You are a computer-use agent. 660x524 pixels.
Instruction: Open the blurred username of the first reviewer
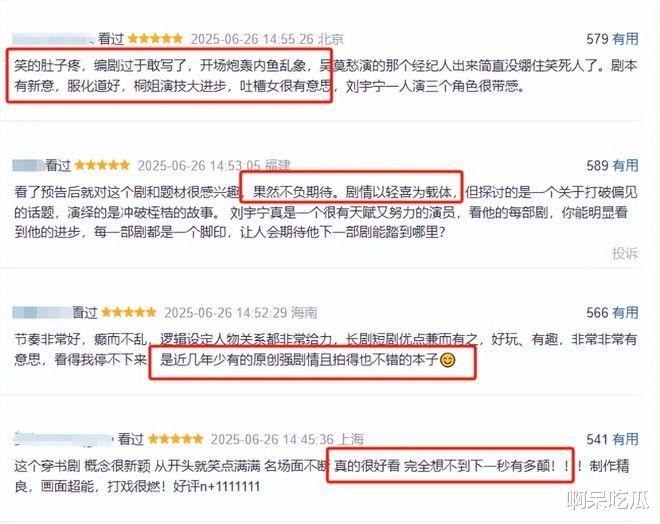(52, 39)
